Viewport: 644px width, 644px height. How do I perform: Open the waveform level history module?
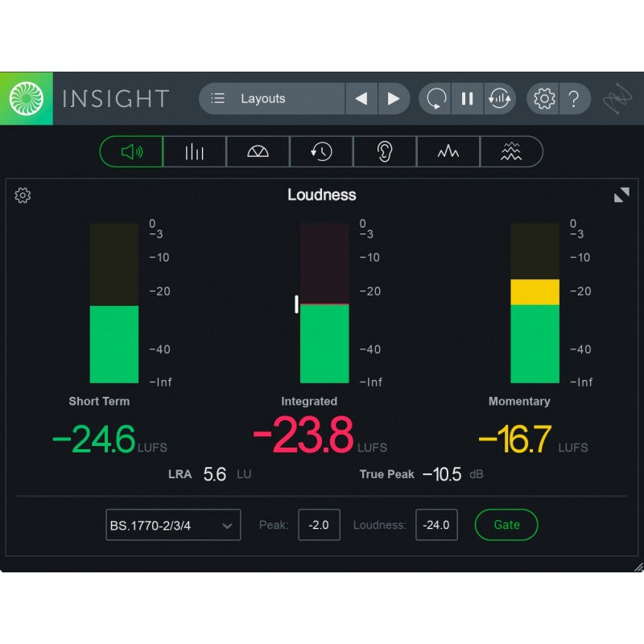(448, 151)
